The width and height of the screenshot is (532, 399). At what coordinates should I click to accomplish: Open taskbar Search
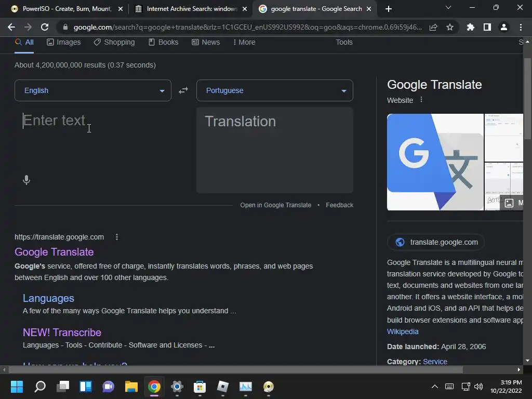point(40,387)
